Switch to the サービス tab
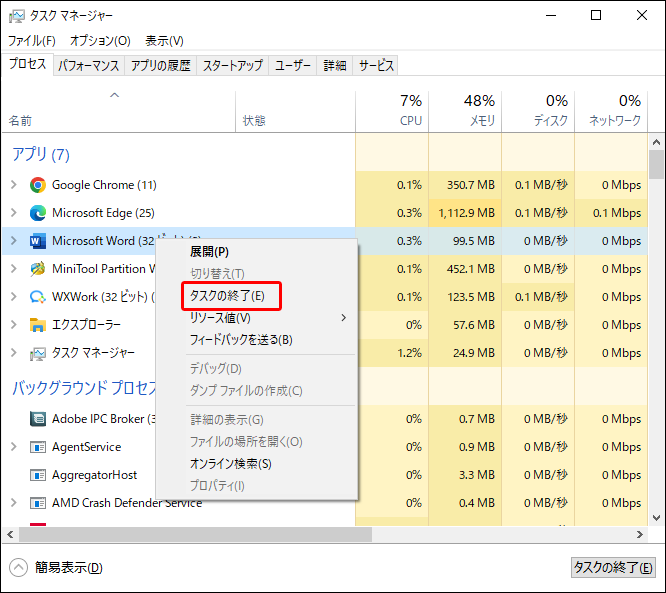Viewport: 666px width, 593px height. tap(376, 65)
